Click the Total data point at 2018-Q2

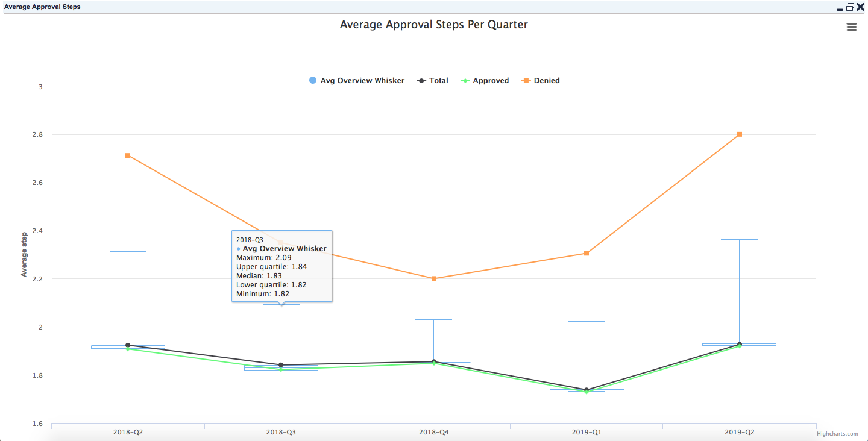click(x=128, y=345)
